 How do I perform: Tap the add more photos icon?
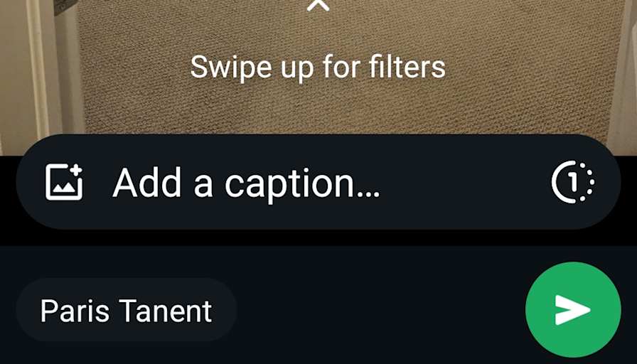(64, 181)
